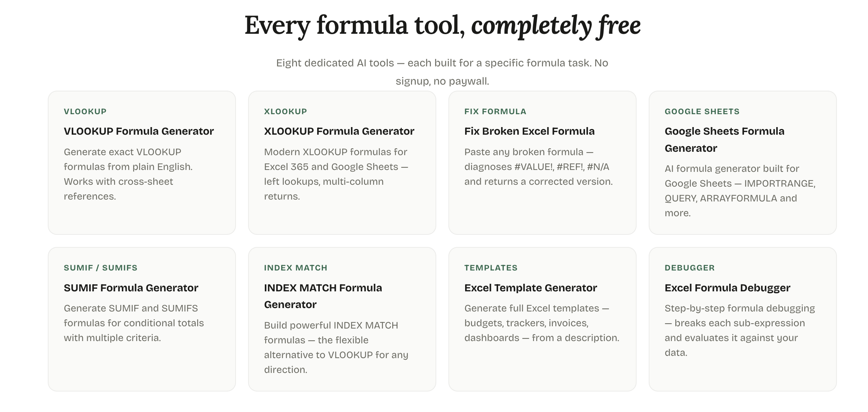Click the TEMPLATES category label

tap(491, 267)
